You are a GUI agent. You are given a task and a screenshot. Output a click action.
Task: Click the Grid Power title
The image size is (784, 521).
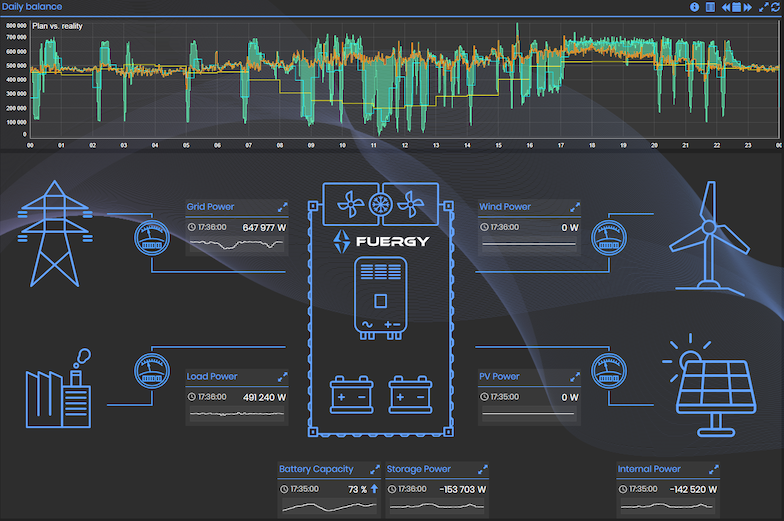coord(210,206)
